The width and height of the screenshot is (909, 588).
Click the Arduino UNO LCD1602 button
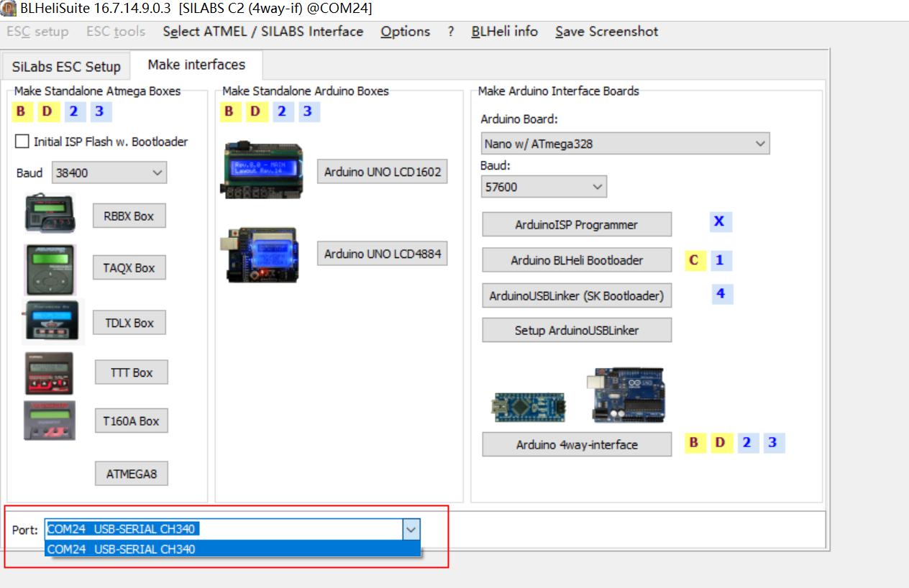pos(383,172)
